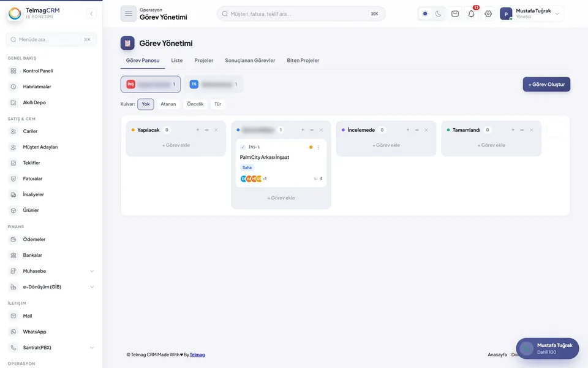
Task: Collapse Tamamlandı column with minus icon
Action: pyautogui.click(x=522, y=130)
